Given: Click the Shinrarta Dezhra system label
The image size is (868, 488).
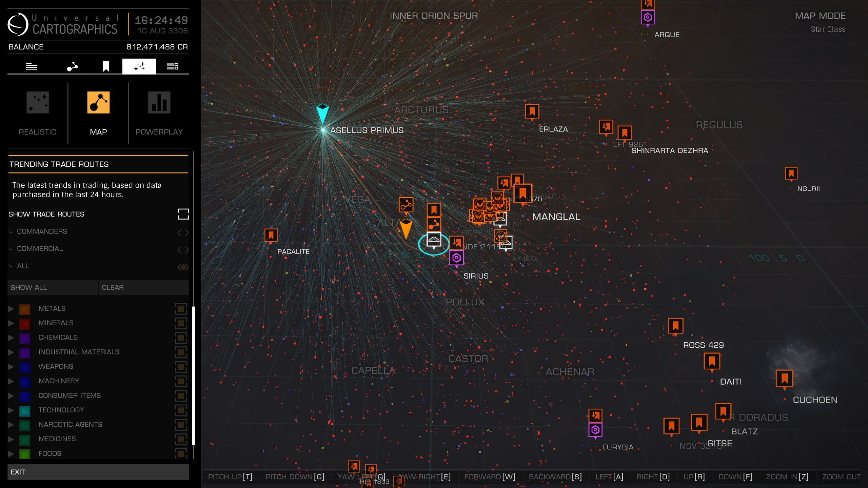Looking at the screenshot, I should click(670, 150).
